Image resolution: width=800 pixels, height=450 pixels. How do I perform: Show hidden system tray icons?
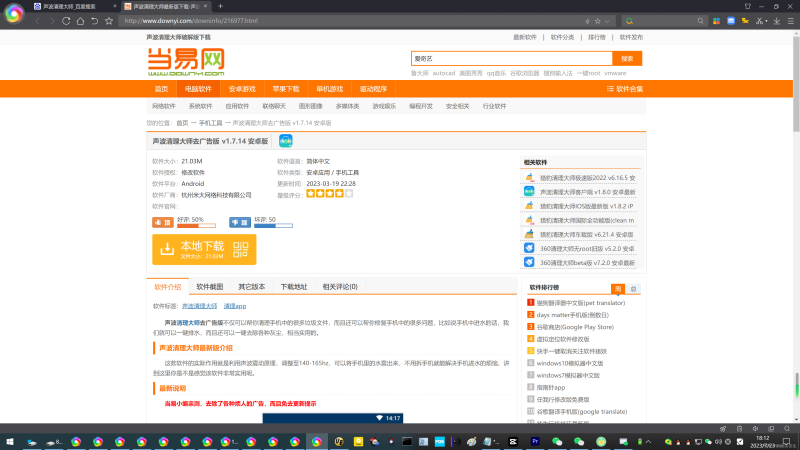[648, 442]
